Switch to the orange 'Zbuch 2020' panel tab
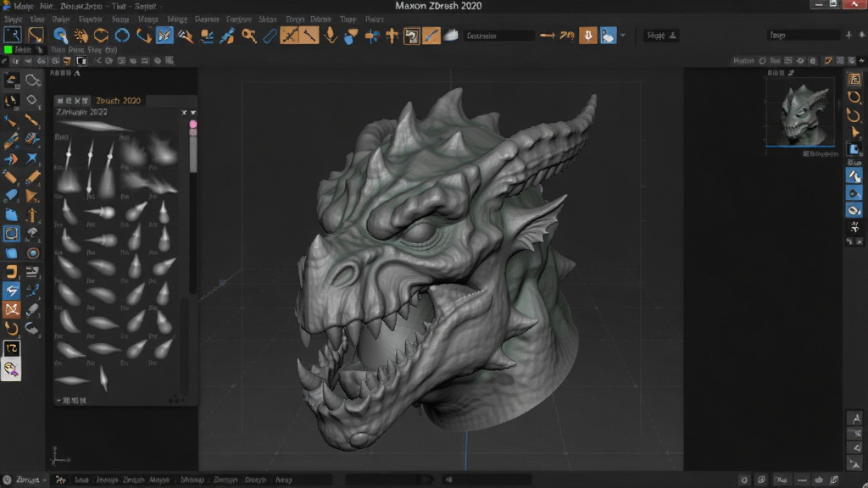Screen dimensions: 868x488 pyautogui.click(x=118, y=100)
